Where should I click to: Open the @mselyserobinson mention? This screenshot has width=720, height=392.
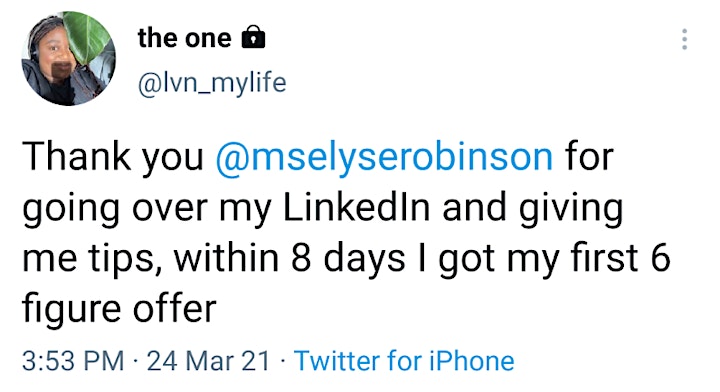click(x=384, y=157)
